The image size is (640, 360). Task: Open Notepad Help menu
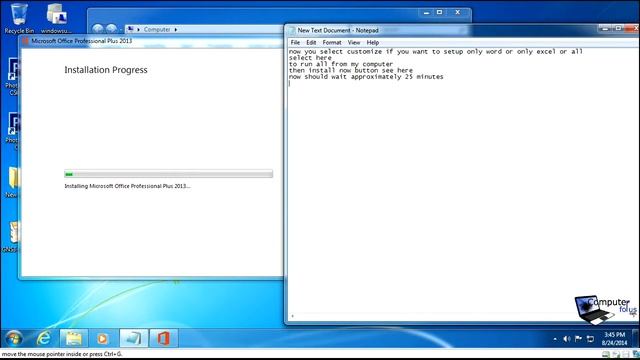(373, 42)
